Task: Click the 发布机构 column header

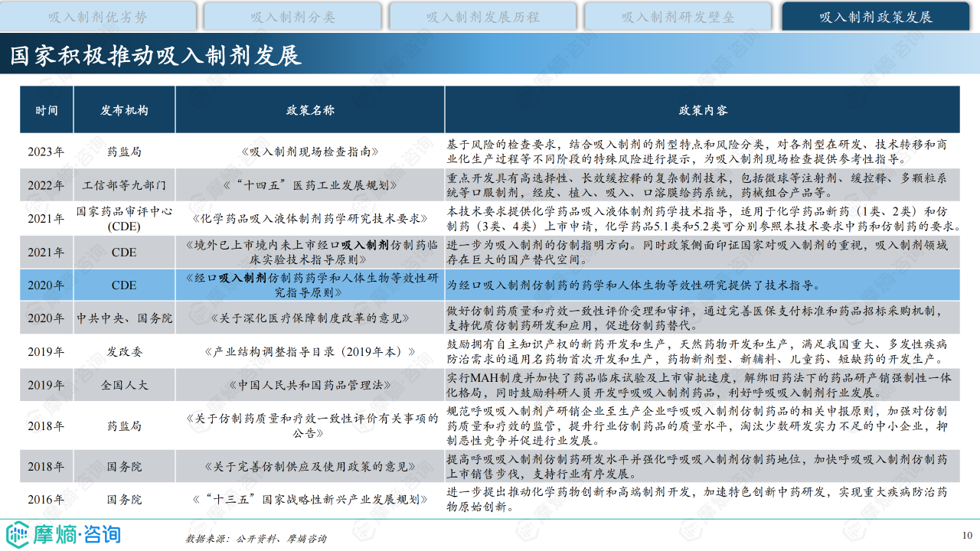Action: click(x=124, y=110)
